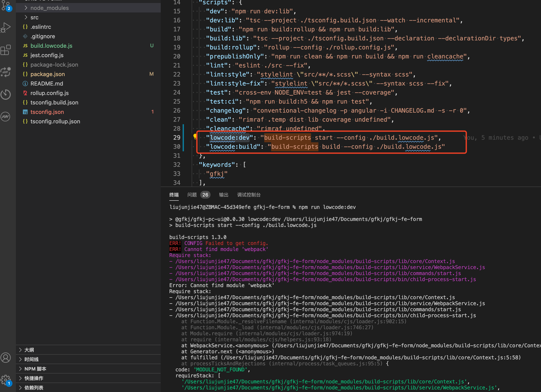Click line number 29 in the gutter

click(177, 137)
